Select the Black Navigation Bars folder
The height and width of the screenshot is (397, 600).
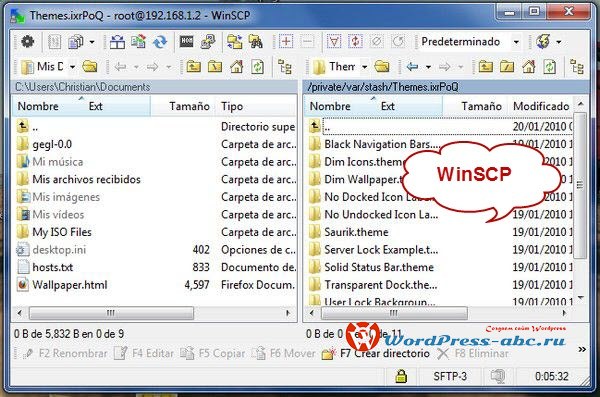coord(382,144)
